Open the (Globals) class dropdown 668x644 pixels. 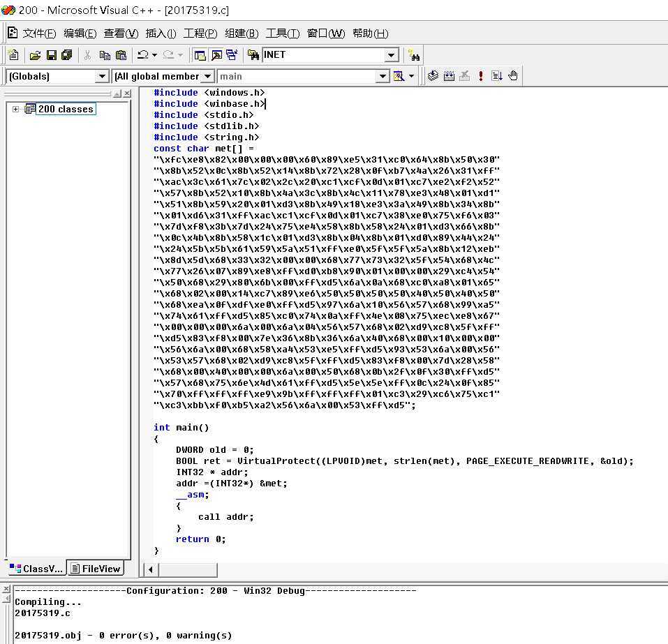[101, 76]
